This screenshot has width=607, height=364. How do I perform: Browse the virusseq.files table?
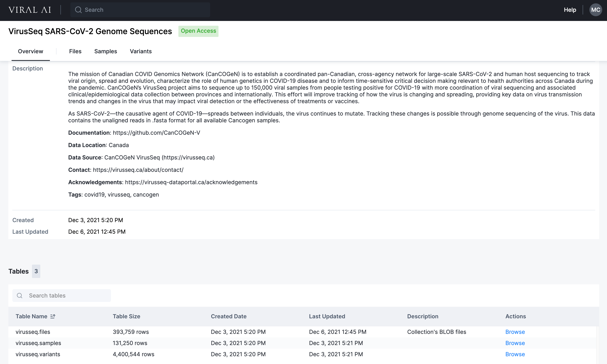coord(515,332)
